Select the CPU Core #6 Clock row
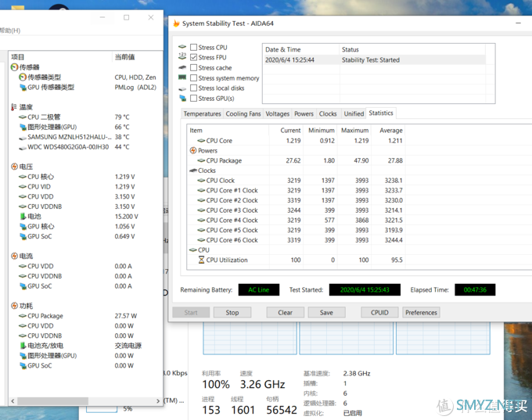The image size is (532, 420). point(296,240)
